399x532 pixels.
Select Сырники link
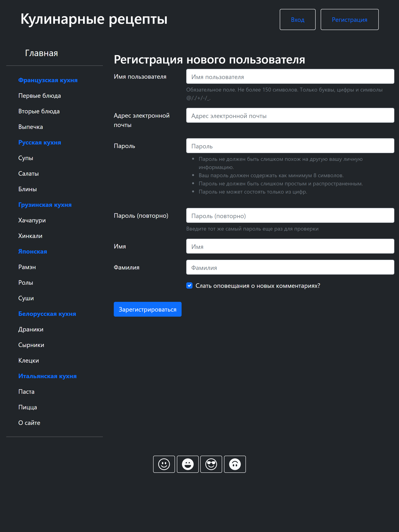(x=31, y=345)
